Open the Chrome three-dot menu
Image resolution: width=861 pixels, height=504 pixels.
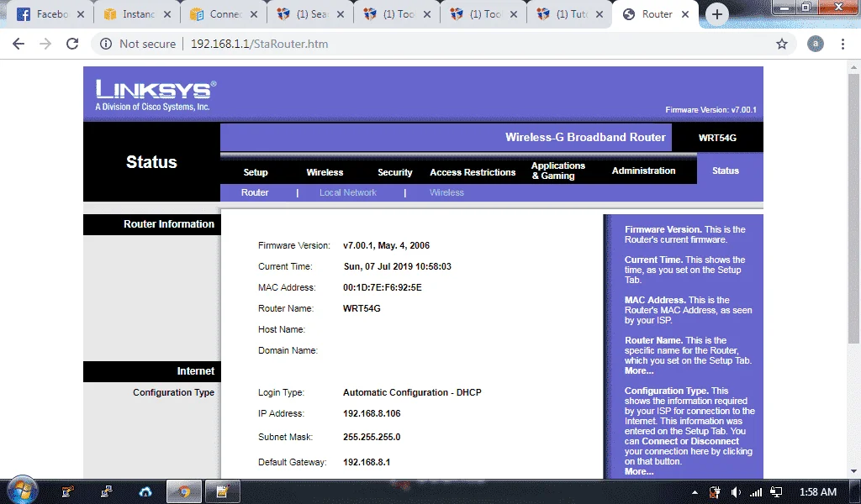[x=843, y=44]
